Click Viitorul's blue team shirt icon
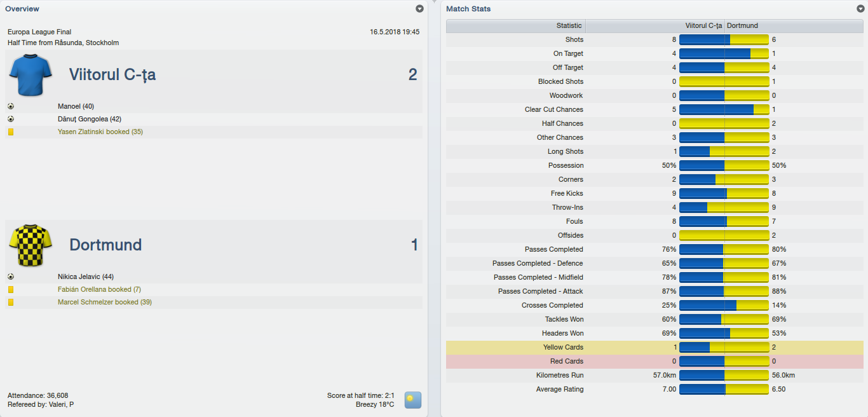Image resolution: width=868 pixels, height=417 pixels. tap(30, 74)
